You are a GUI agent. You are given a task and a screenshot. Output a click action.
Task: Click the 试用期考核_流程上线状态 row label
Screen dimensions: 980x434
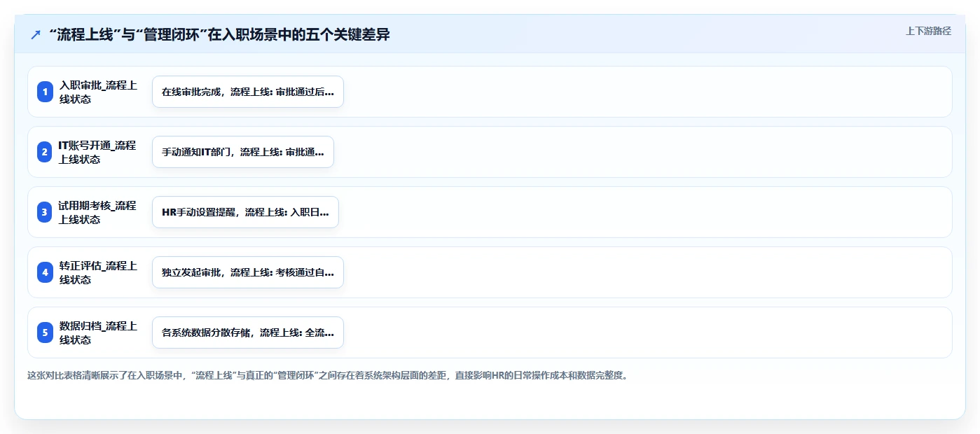tap(97, 212)
